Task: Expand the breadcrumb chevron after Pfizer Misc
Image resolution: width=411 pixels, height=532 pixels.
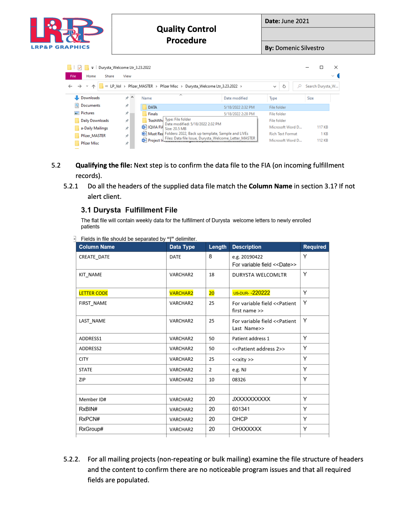Action: pos(182,86)
